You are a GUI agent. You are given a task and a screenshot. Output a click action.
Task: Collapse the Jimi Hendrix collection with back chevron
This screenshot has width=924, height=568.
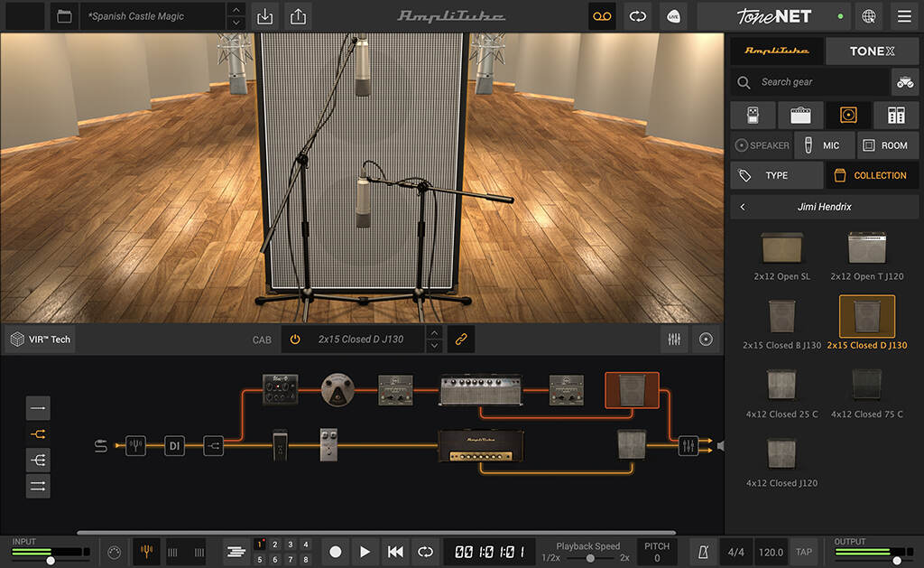(x=742, y=206)
